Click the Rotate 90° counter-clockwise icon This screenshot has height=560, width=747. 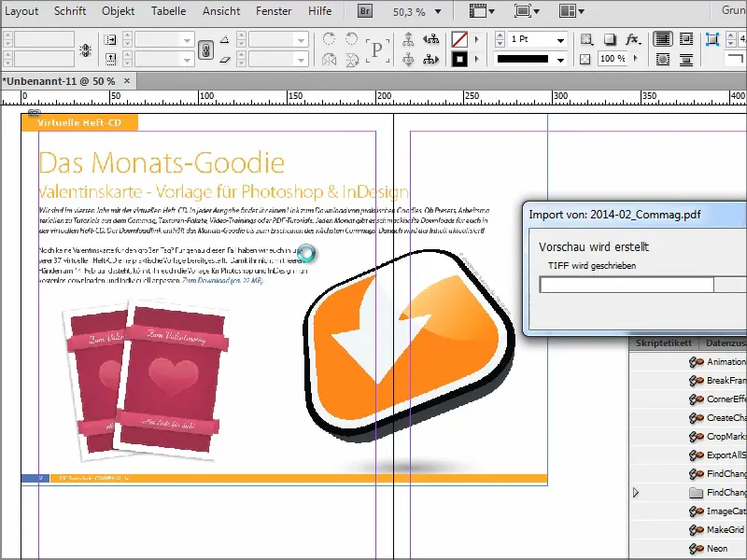(x=352, y=38)
